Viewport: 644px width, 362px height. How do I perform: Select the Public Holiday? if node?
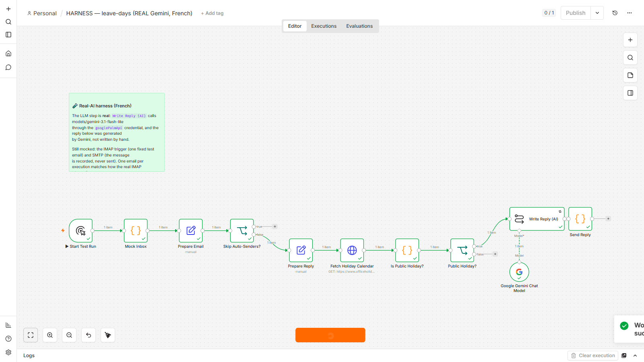[x=462, y=250]
